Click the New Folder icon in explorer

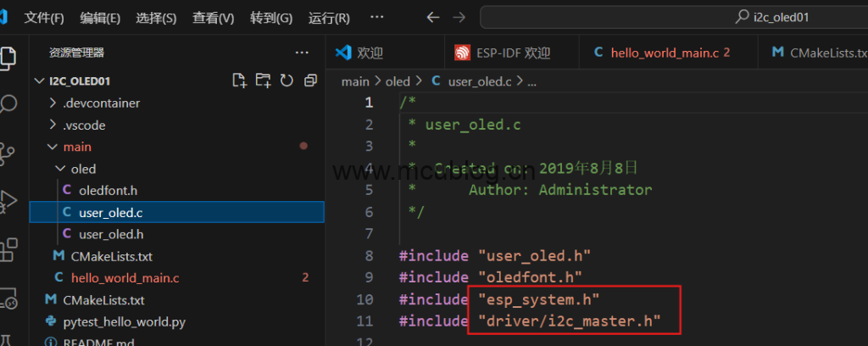264,81
